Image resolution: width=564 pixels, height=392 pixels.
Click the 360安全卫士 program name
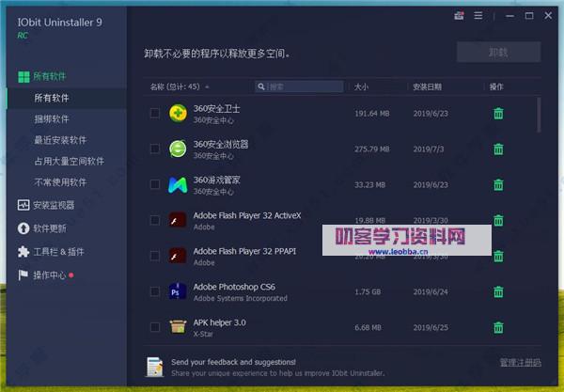click(216, 109)
